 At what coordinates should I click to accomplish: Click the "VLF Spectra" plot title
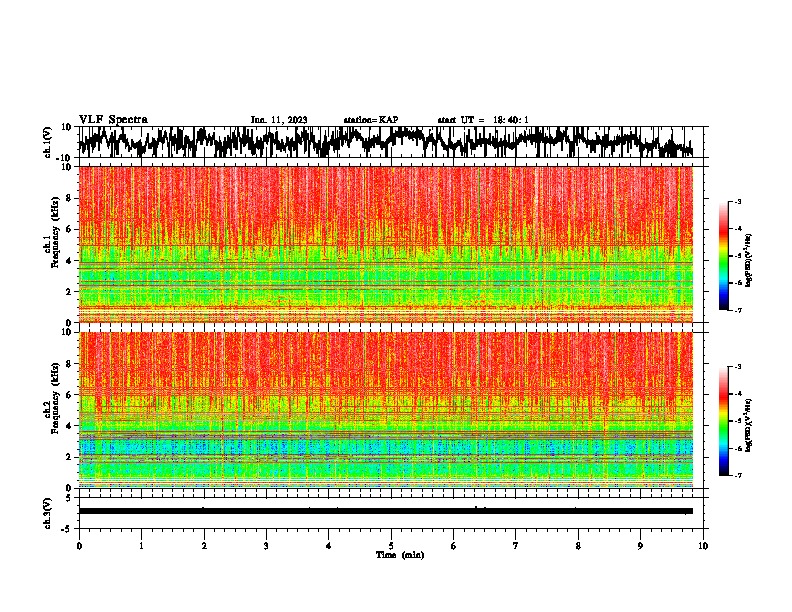click(x=113, y=120)
